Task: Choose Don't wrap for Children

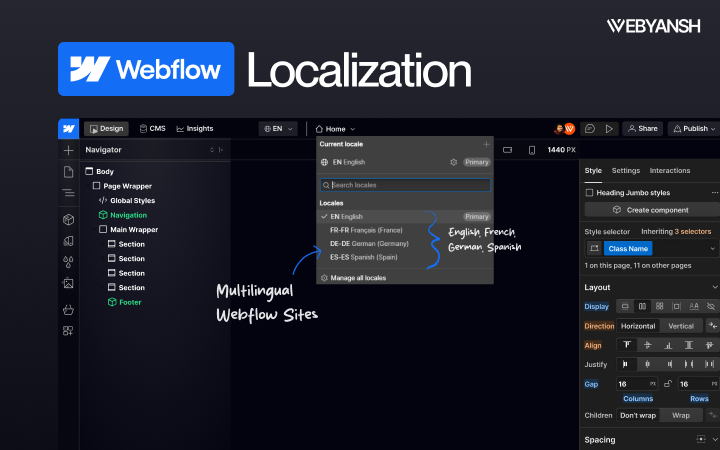Action: [x=638, y=415]
